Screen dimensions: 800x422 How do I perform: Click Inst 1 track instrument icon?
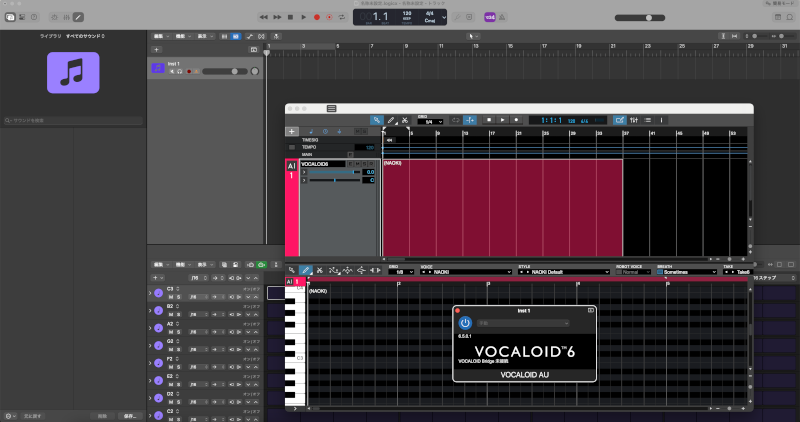pos(158,68)
